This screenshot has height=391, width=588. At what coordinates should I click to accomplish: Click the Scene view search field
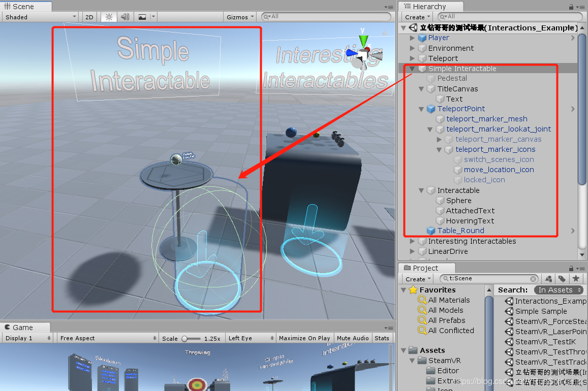326,16
